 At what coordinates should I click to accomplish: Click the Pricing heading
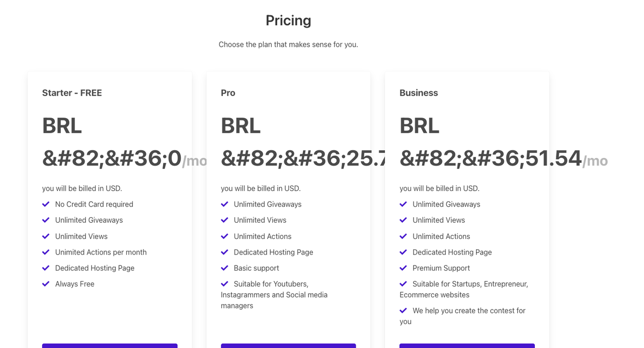pyautogui.click(x=288, y=21)
